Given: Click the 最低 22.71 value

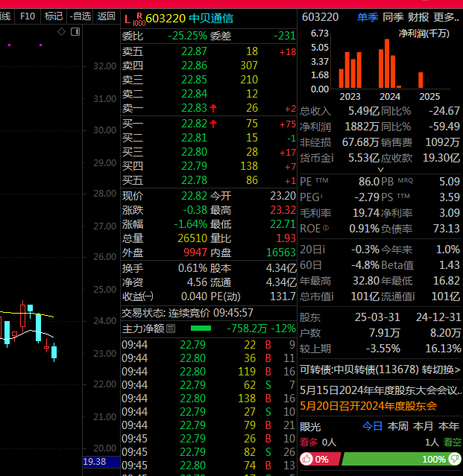Looking at the screenshot, I should coord(283,224).
